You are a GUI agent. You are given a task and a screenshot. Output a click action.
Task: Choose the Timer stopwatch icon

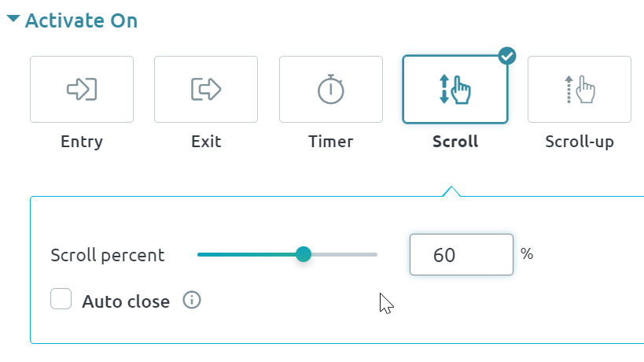coord(331,89)
